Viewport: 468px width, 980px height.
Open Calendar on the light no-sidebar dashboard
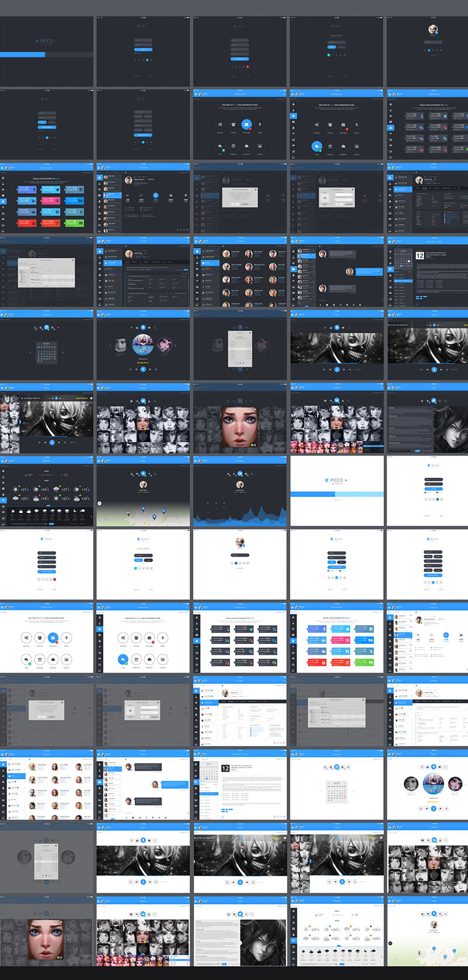[40, 659]
